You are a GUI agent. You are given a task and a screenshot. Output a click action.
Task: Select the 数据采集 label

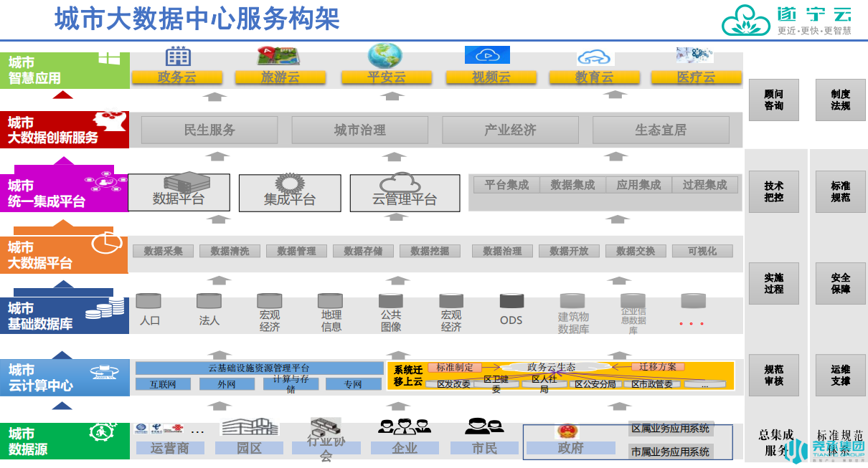(164, 251)
